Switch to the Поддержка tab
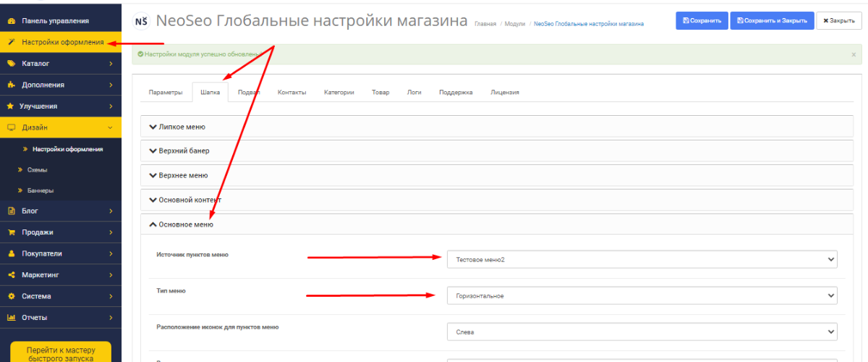This screenshot has height=362, width=868. coord(456,92)
